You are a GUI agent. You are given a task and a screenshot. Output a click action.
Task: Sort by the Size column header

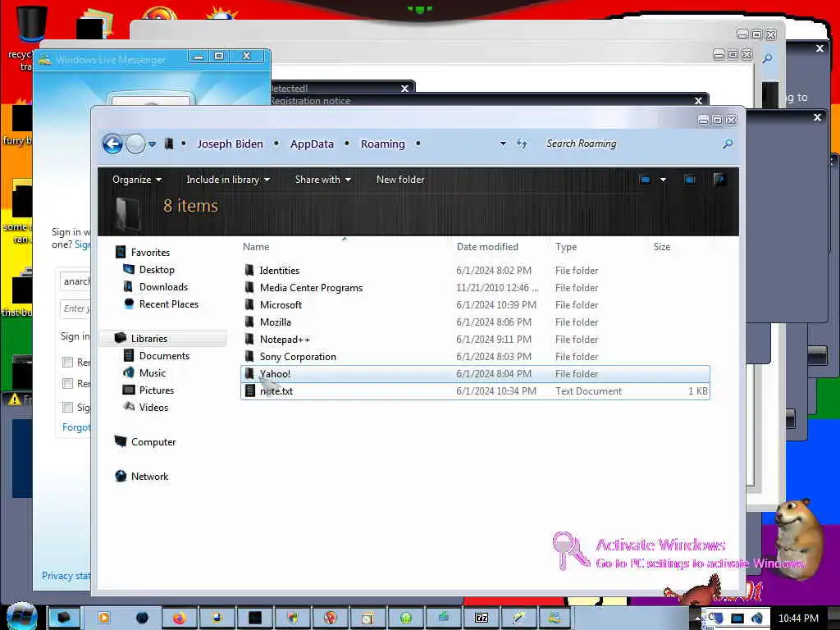click(x=662, y=247)
